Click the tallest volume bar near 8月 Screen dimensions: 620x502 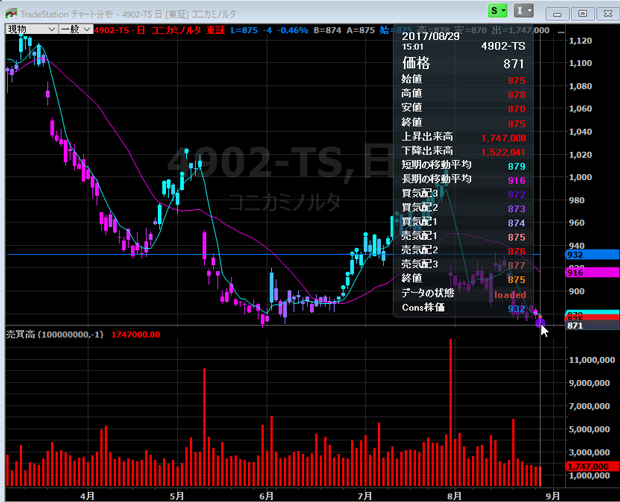click(450, 413)
